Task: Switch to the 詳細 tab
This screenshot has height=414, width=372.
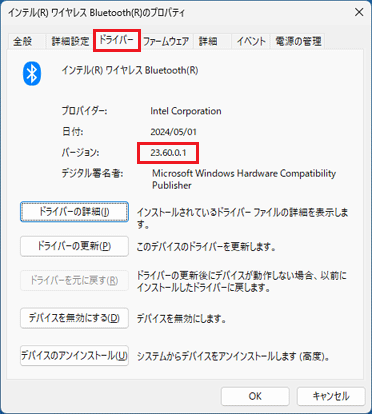Action: pyautogui.click(x=208, y=41)
